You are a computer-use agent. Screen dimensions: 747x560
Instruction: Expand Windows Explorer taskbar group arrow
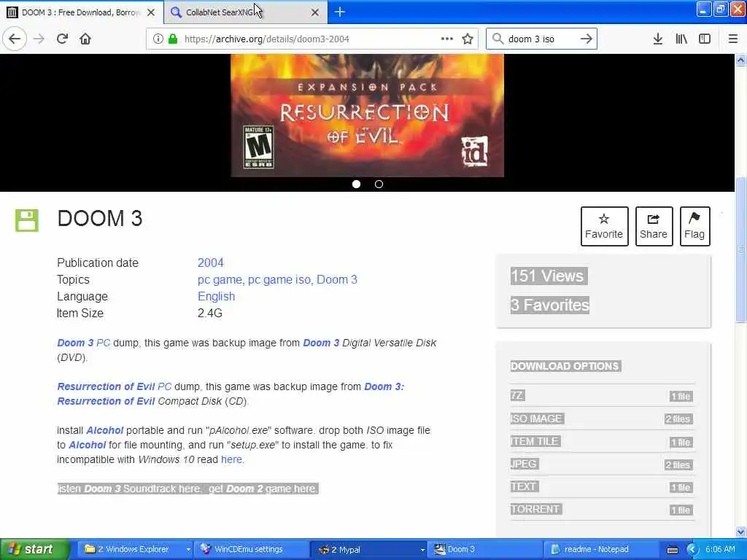click(188, 550)
